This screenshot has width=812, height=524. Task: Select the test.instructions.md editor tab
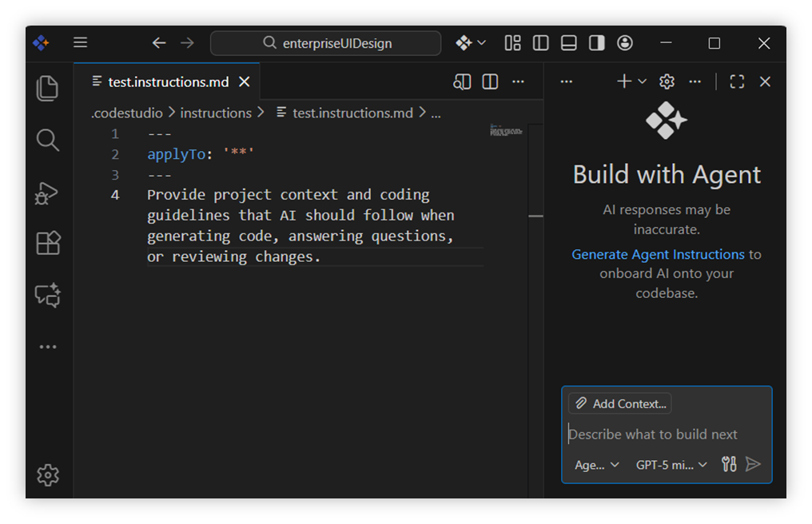tap(168, 81)
